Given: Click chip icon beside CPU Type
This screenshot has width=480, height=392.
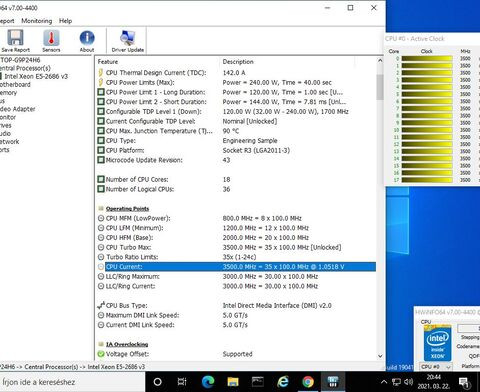Looking at the screenshot, I should [x=101, y=140].
